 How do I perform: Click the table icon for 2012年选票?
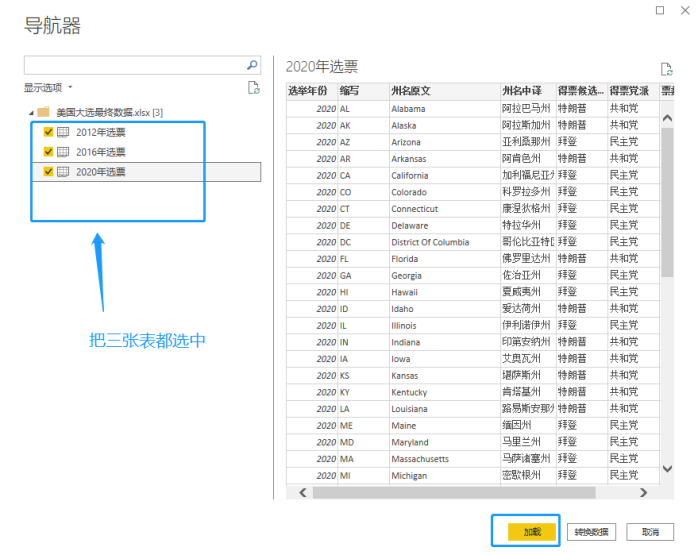point(63,132)
